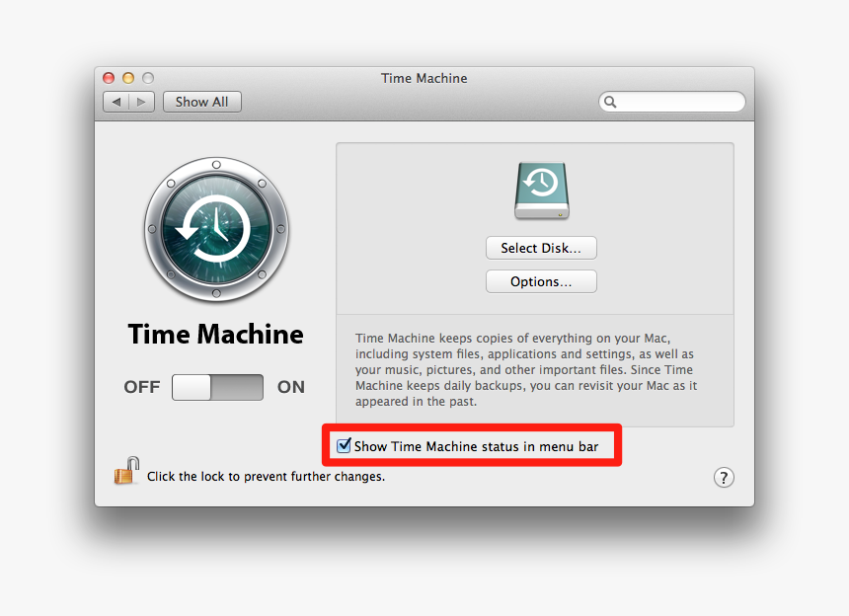849x616 pixels.
Task: Toggle the Time Machine OFF/ON switch
Action: pyautogui.click(x=217, y=387)
